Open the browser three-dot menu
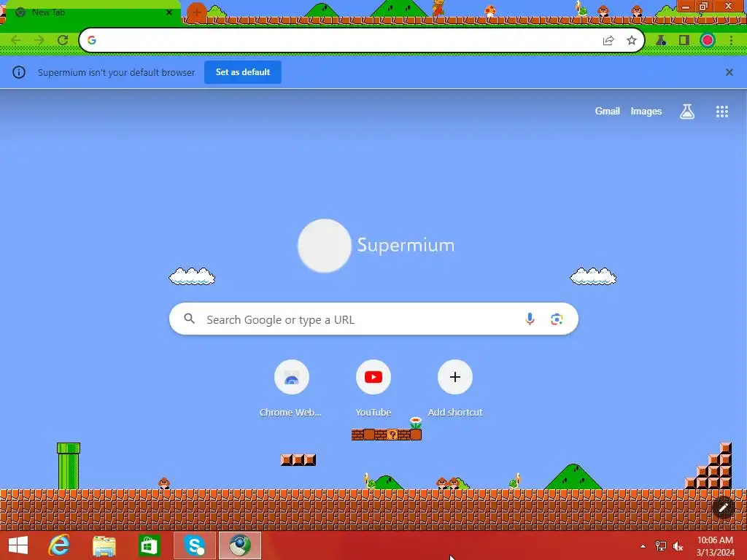 731,41
